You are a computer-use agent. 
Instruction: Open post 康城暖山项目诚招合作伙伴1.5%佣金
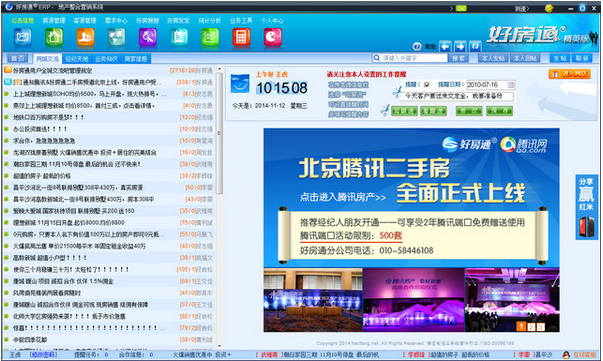[x=63, y=281]
